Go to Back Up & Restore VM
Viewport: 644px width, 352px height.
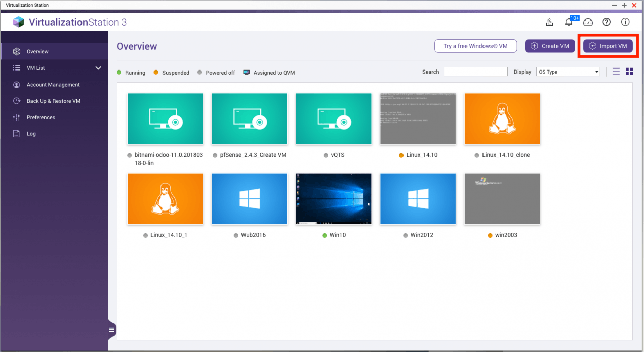tap(53, 101)
